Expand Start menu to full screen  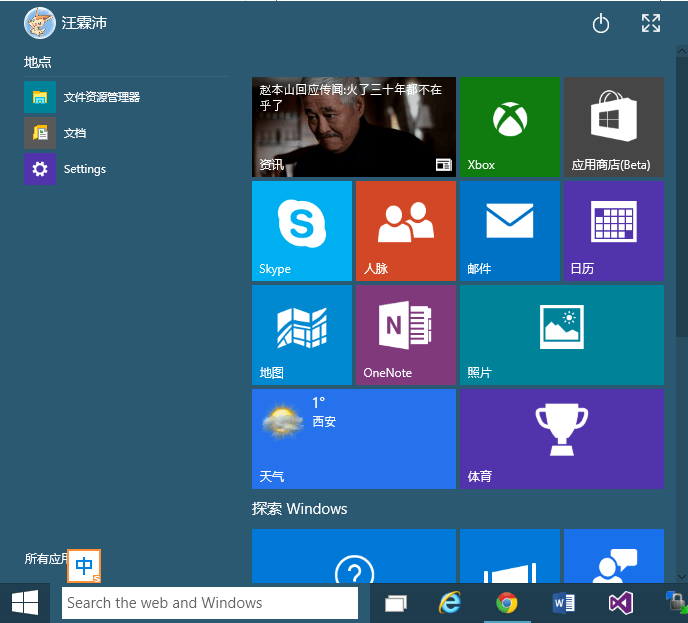(651, 24)
